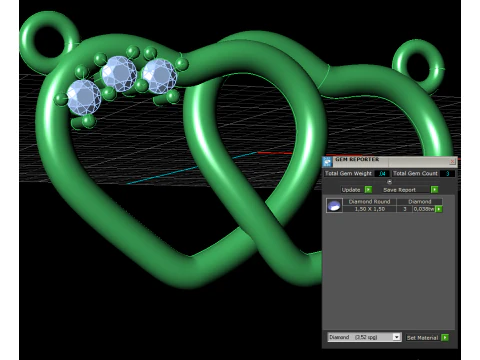Click the "Diamond Round" cell
This screenshot has height=360, width=480.
[369, 202]
